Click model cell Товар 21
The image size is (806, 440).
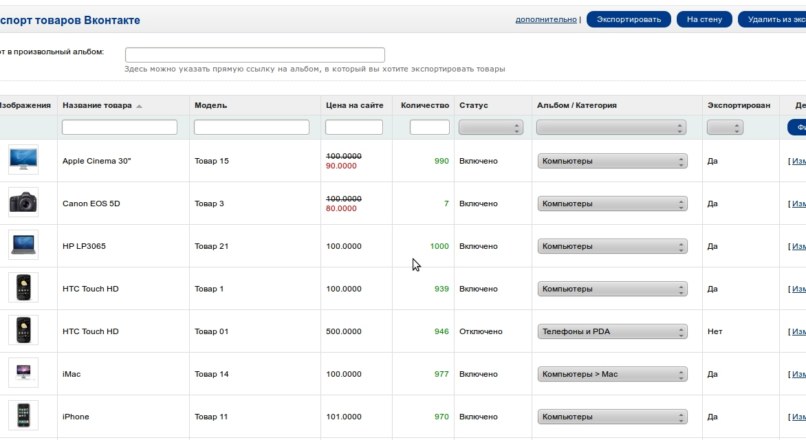(211, 246)
